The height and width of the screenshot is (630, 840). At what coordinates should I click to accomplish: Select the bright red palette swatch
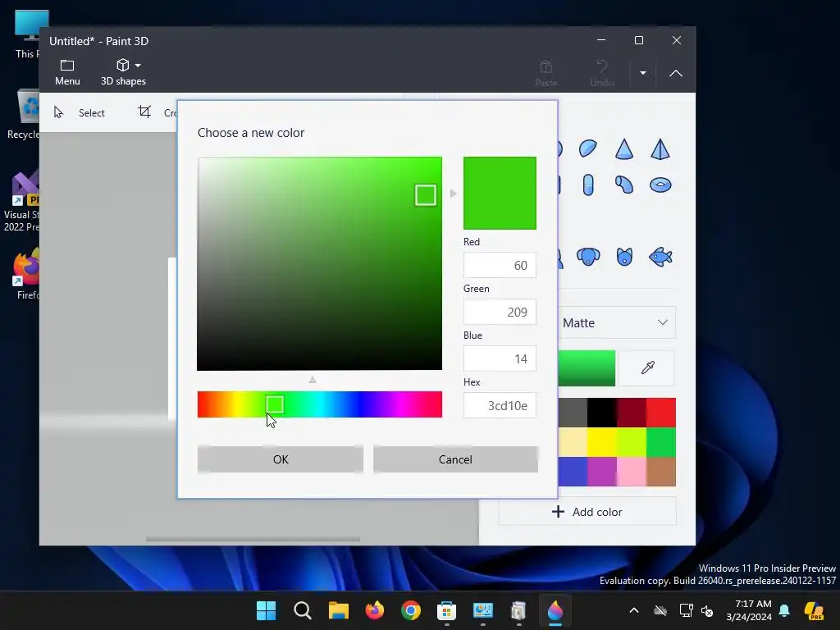660,413
